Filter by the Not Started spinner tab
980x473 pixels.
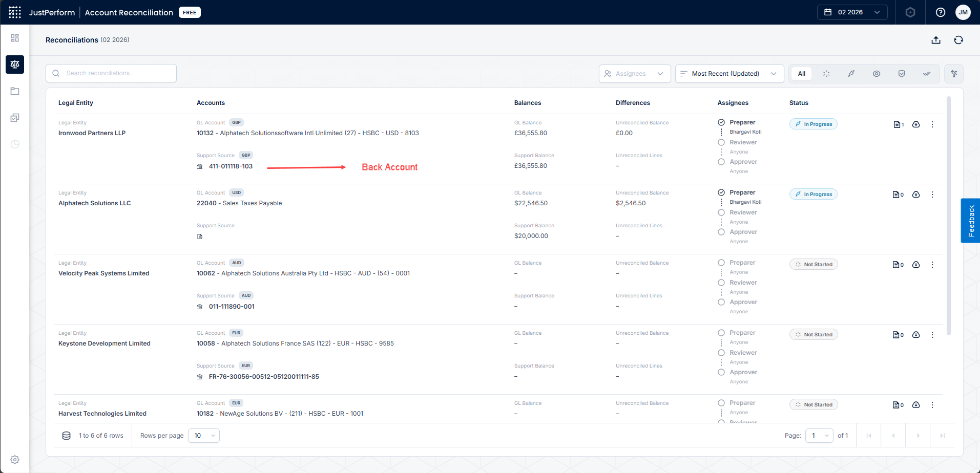[826, 74]
